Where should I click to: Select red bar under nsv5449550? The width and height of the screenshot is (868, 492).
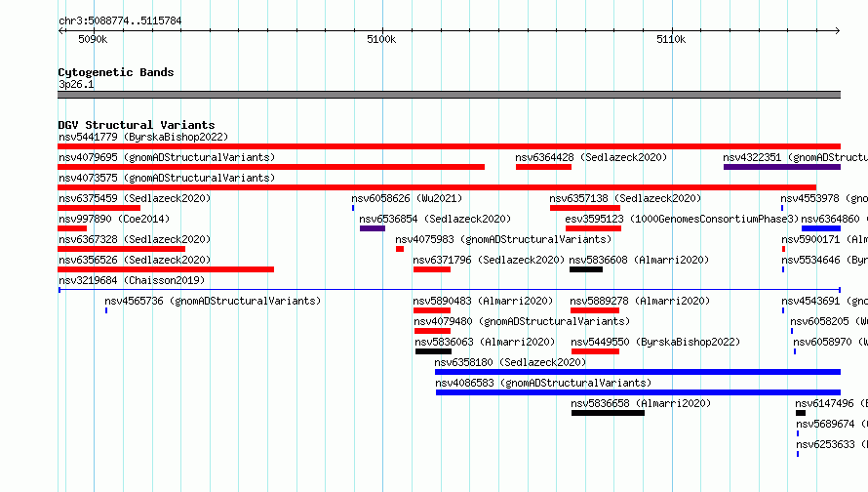pyautogui.click(x=595, y=351)
